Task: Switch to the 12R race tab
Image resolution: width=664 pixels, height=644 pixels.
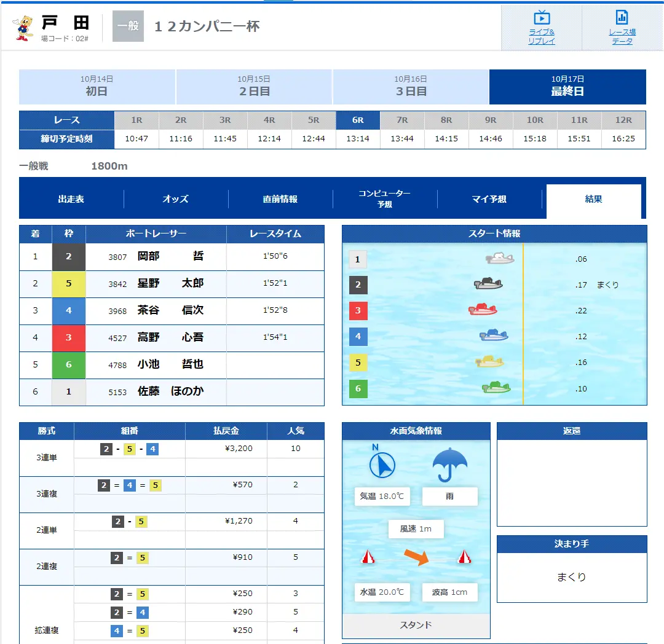Action: tap(623, 120)
